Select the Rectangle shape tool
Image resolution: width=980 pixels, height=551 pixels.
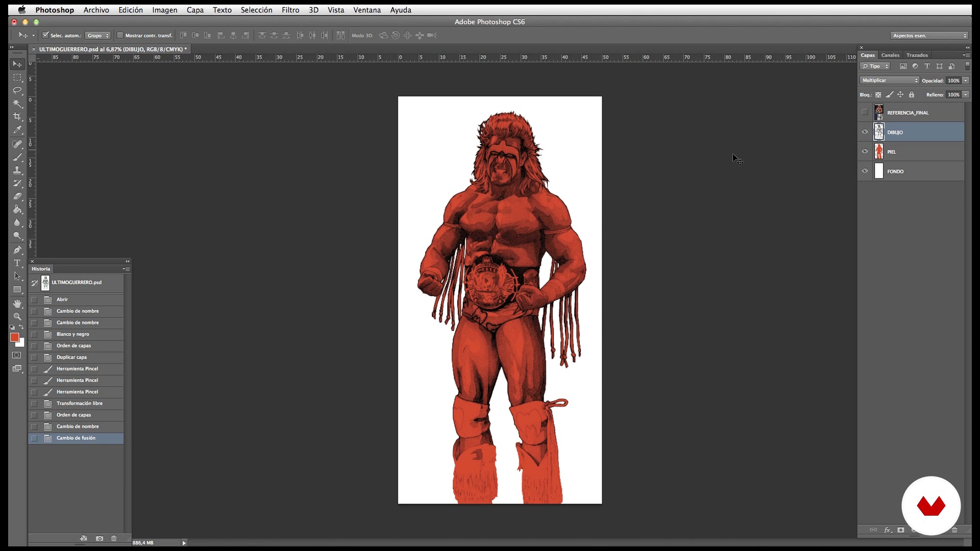(x=17, y=289)
